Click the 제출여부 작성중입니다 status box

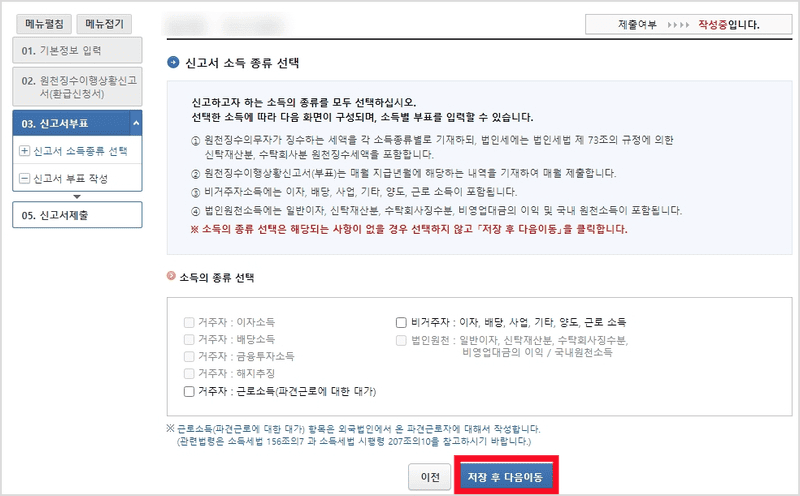[x=688, y=24]
